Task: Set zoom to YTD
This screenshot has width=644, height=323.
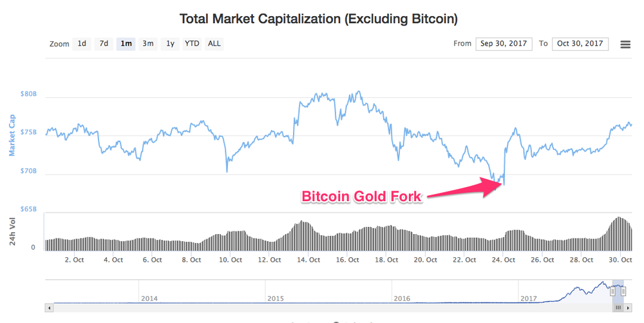Action: tap(192, 44)
